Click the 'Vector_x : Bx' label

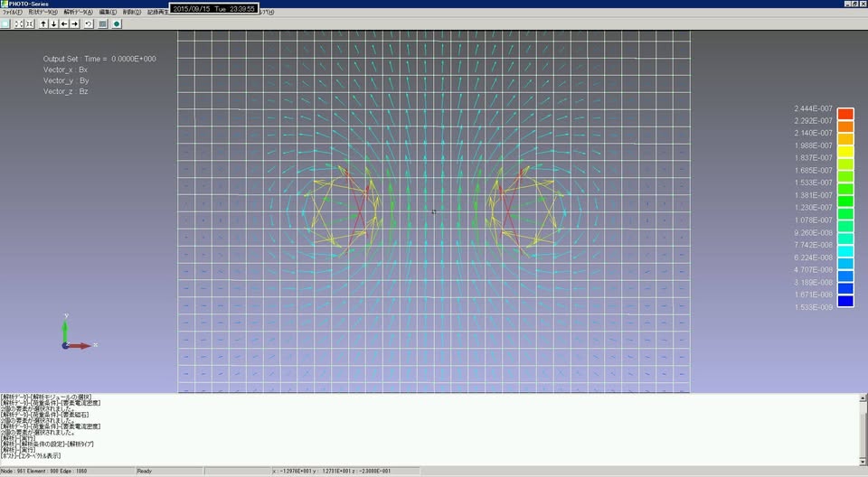(x=65, y=70)
